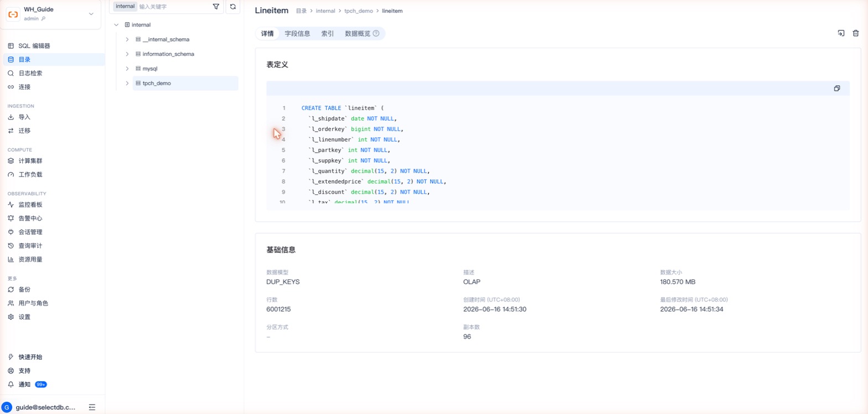Viewport: 868px width, 414px height.
Task: Expand the tpch_demo database node
Action: [127, 83]
